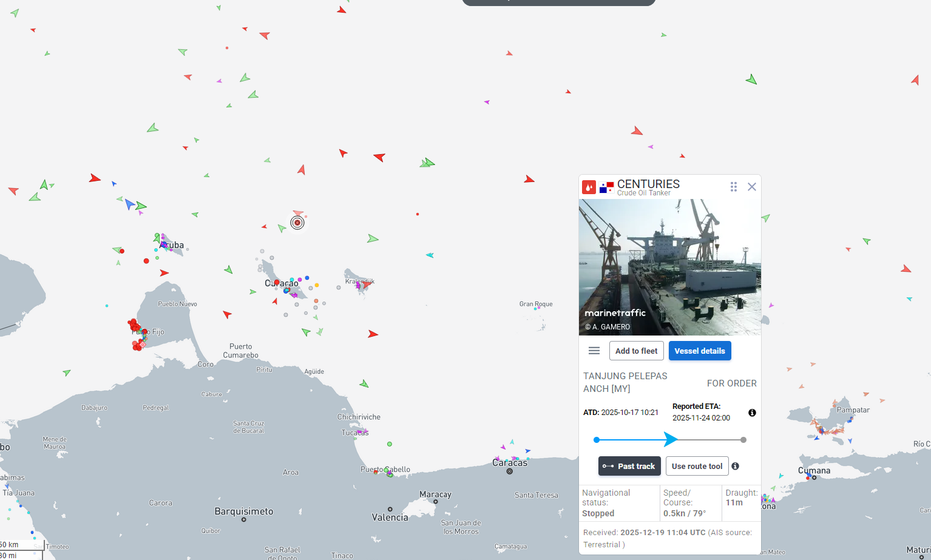Select the targeted vessel marker with concentric rings
This screenshot has height=560, width=931.
pyautogui.click(x=297, y=223)
